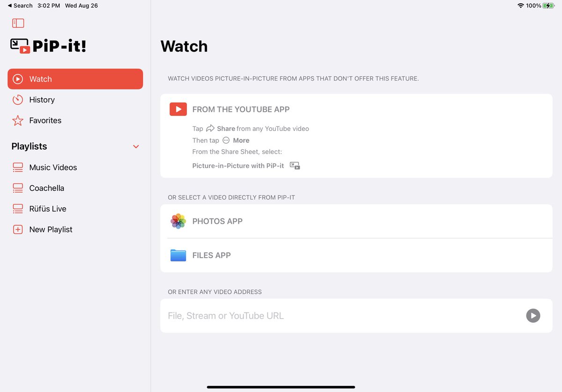This screenshot has width=562, height=392.
Task: Select the Coachella playlist
Action: click(x=47, y=188)
